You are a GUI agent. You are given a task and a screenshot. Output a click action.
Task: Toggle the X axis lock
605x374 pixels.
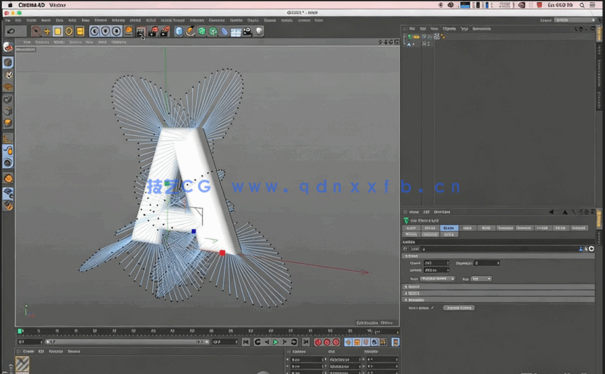point(95,31)
